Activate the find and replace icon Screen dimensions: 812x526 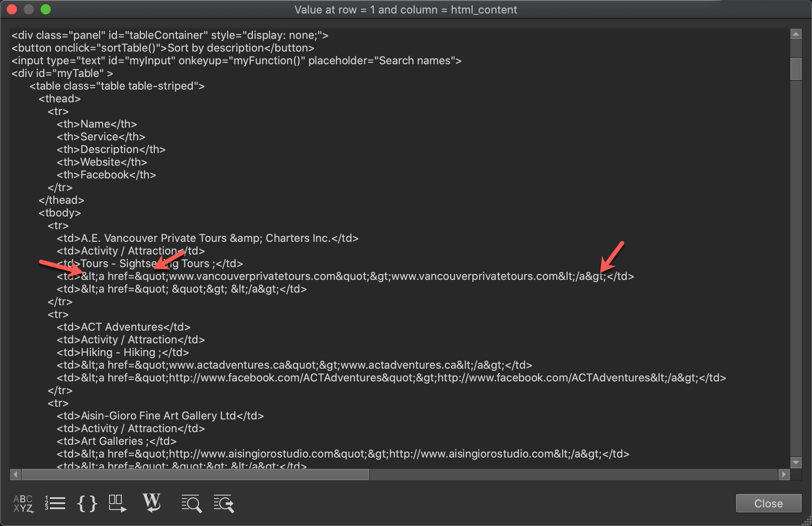pos(224,504)
